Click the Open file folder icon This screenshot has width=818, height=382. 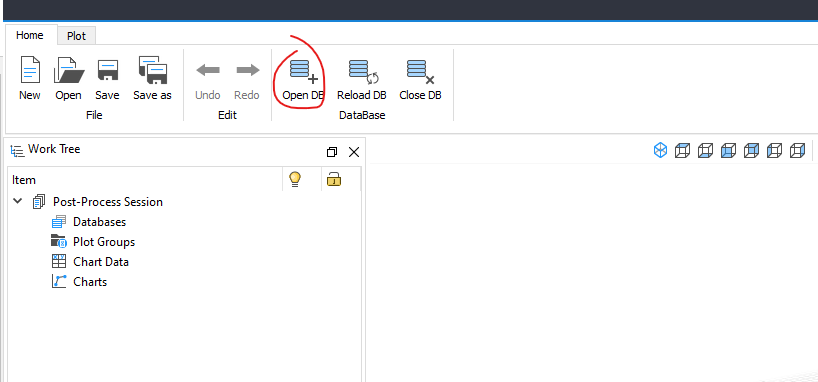click(69, 70)
